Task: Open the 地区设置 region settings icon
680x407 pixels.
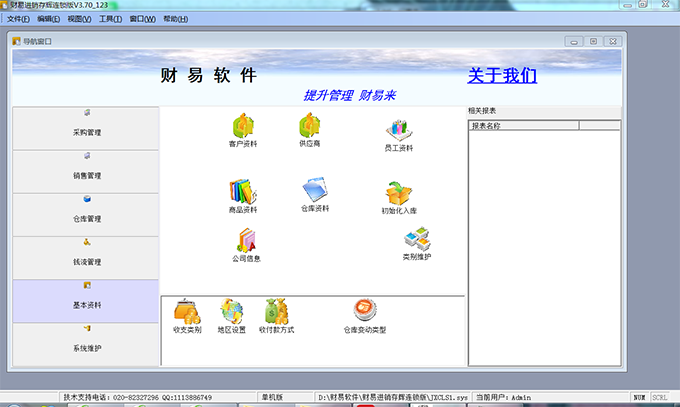Action: click(231, 312)
